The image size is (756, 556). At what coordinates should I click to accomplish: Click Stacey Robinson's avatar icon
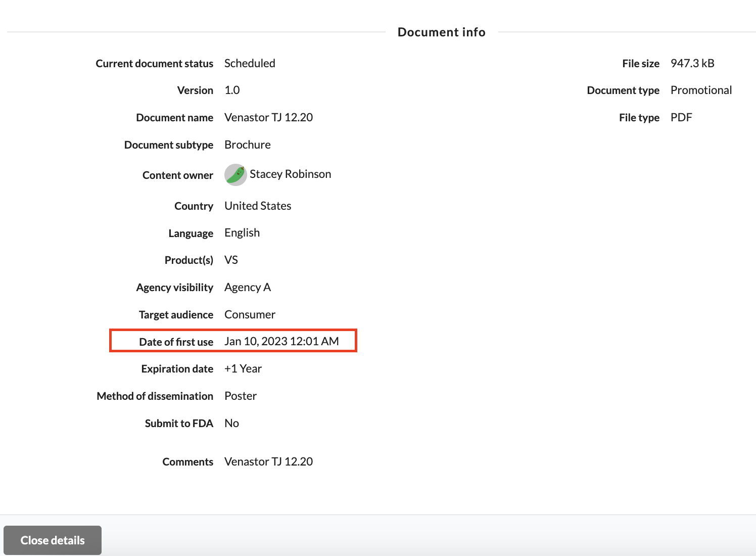coord(235,174)
